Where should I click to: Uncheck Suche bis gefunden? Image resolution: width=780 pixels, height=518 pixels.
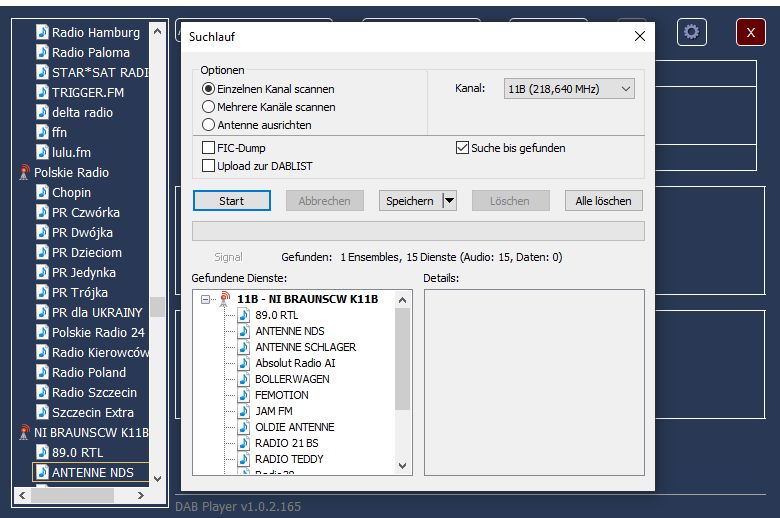tap(462, 148)
